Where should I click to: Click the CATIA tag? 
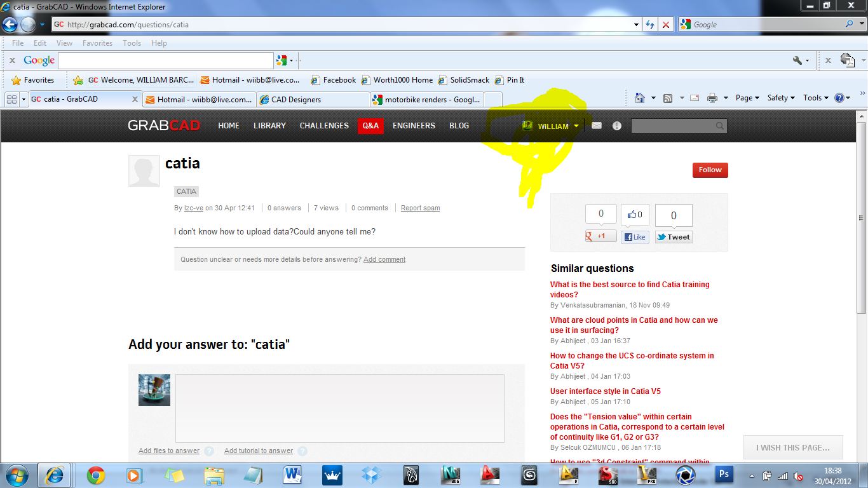(186, 191)
